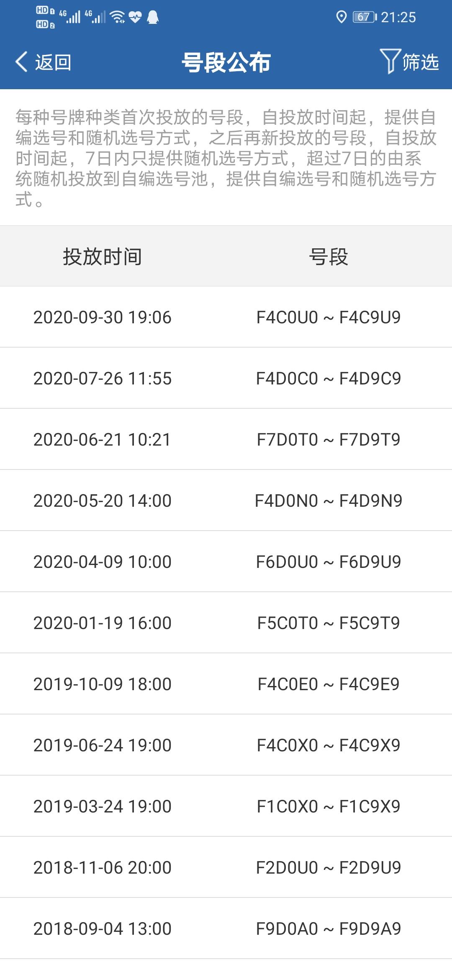The image size is (452, 980).
Task: Tap the Wi-Fi signal status icon
Action: click(x=117, y=17)
